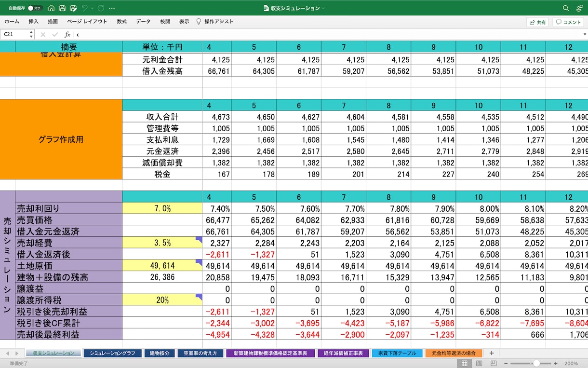588x368 pixels.
Task: Click the 単位:千円 header cell
Action: point(162,47)
